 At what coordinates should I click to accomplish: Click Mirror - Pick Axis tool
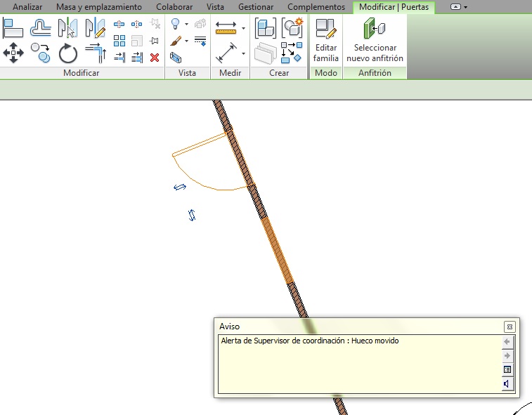point(67,29)
